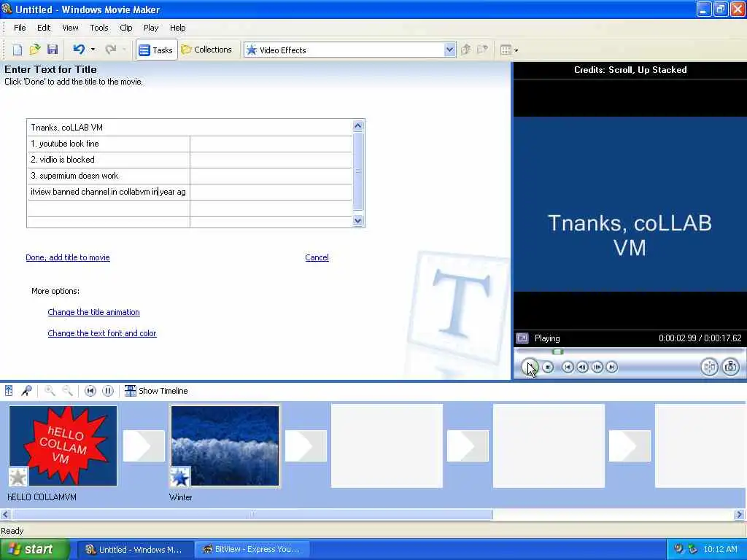Click 'Done, add title to movie' link
Image resolution: width=747 pixels, height=560 pixels.
point(68,257)
